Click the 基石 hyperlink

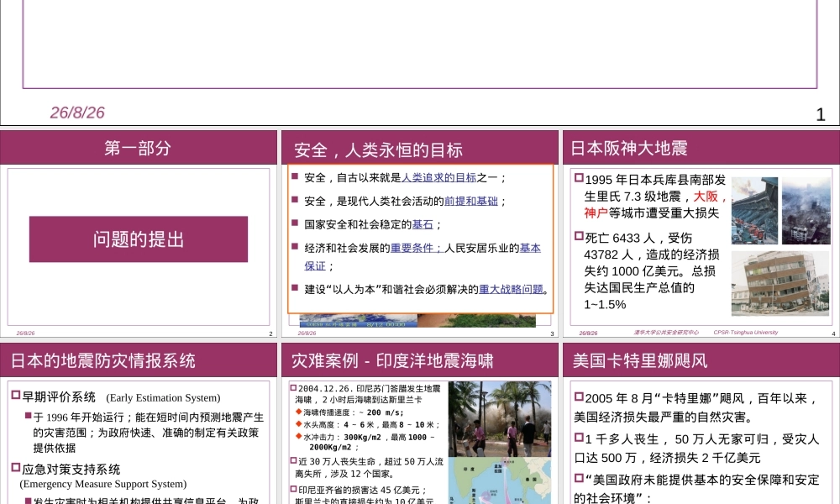coord(423,224)
